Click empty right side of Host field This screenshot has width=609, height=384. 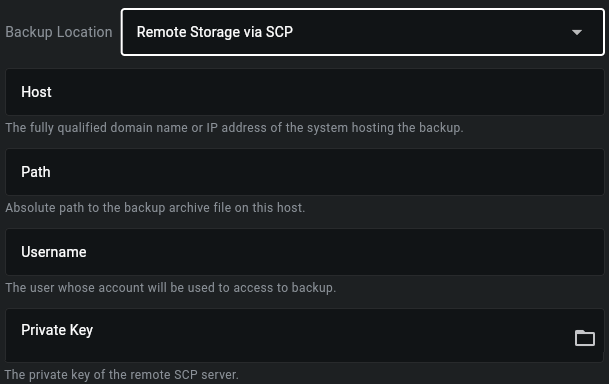tap(466, 92)
